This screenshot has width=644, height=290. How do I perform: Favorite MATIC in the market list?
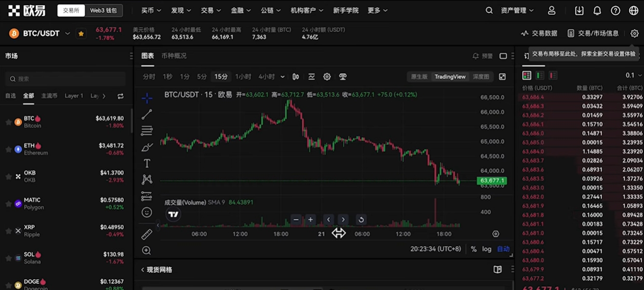(x=9, y=203)
